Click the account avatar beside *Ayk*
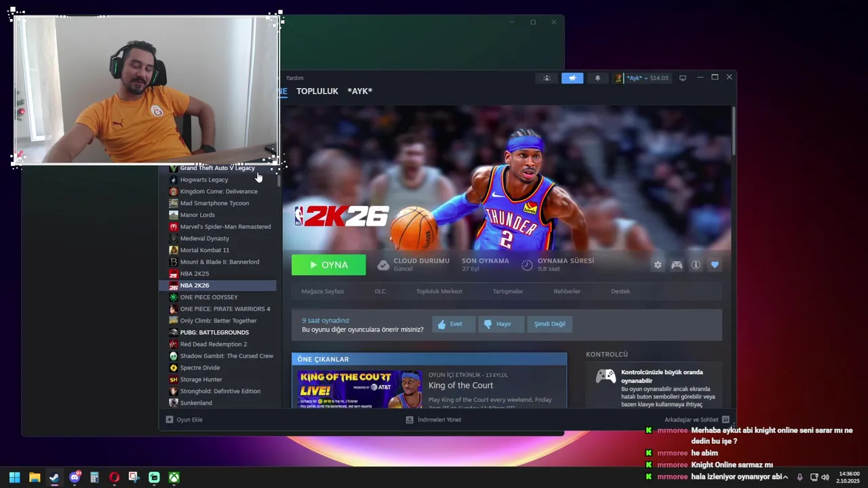 [x=618, y=78]
